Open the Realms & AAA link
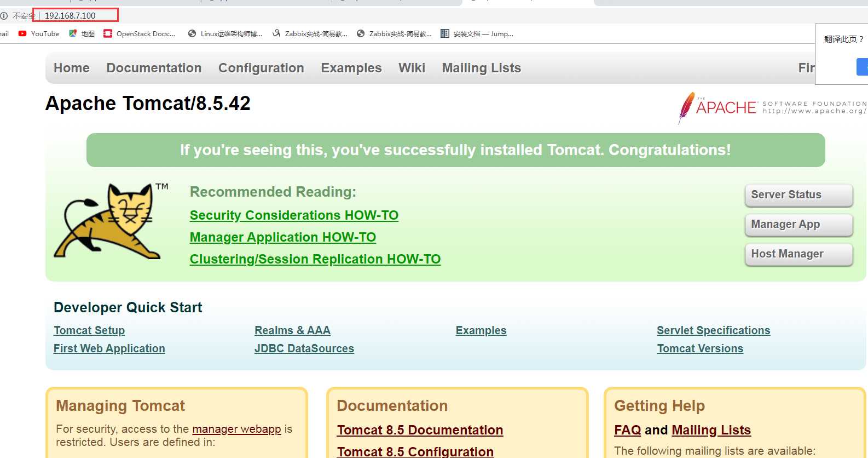 pyautogui.click(x=292, y=330)
